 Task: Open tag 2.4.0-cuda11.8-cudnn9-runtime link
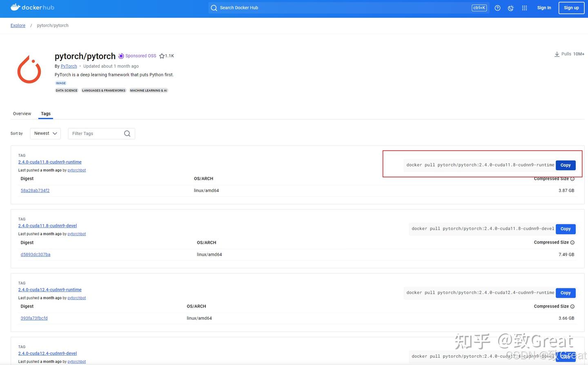click(x=50, y=162)
